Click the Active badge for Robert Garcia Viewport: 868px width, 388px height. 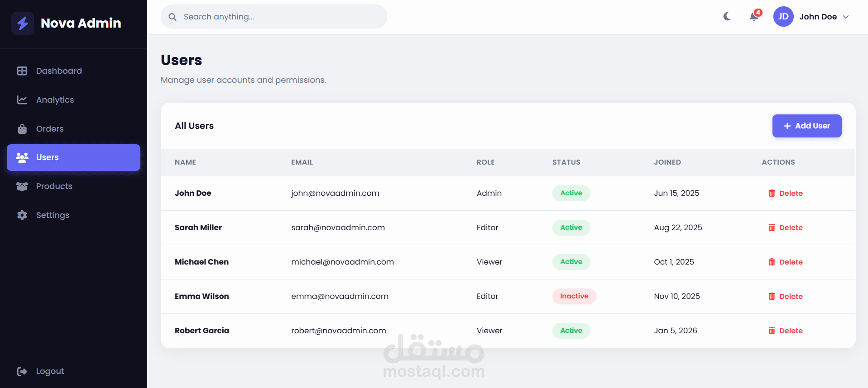point(571,331)
